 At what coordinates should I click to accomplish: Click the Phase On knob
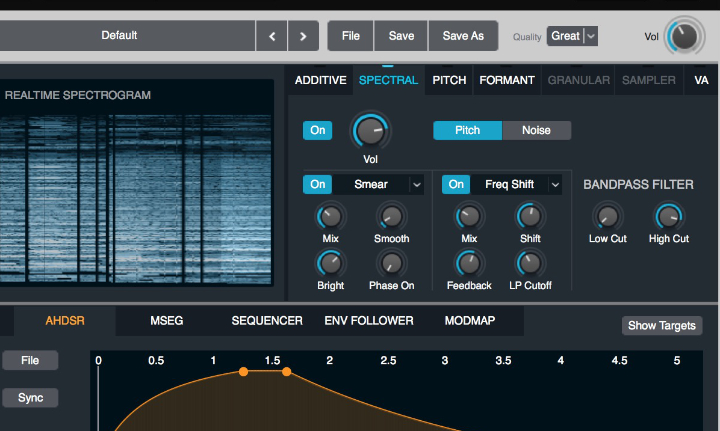391,264
